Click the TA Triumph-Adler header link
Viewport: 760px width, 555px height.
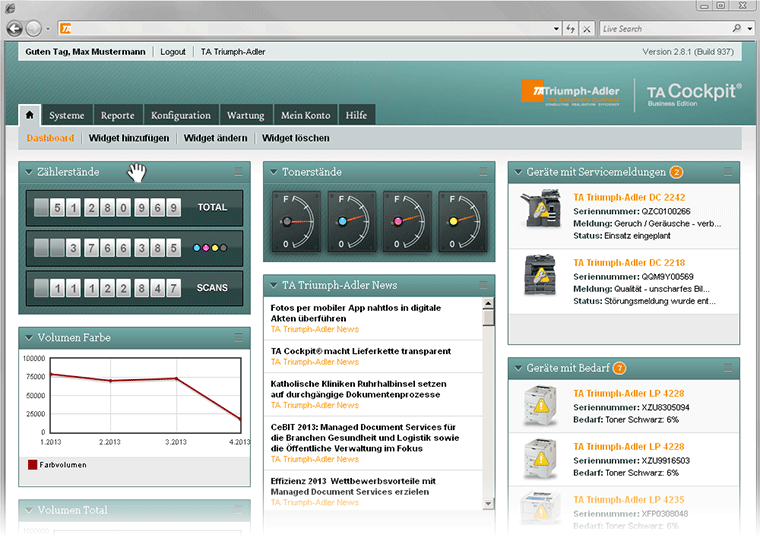point(233,52)
